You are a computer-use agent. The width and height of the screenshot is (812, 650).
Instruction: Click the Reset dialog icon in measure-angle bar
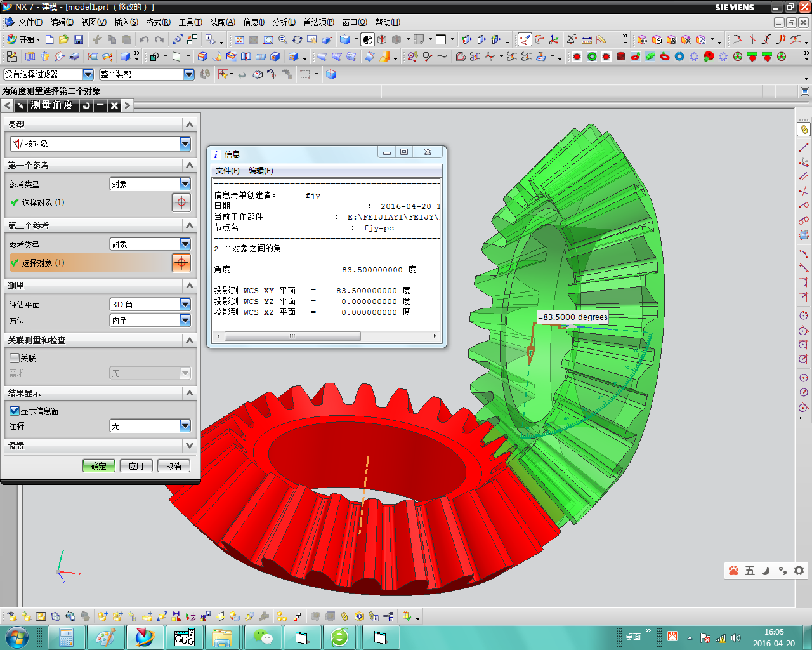(x=86, y=105)
